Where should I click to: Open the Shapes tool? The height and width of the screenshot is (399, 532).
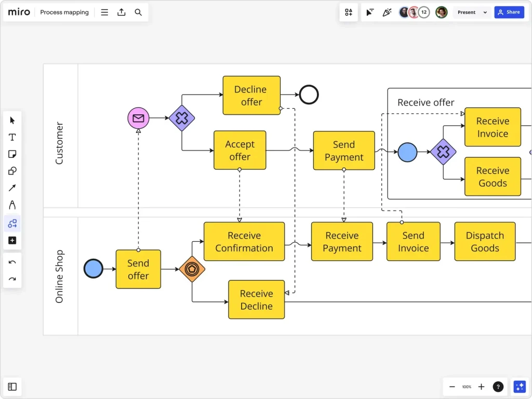click(12, 171)
